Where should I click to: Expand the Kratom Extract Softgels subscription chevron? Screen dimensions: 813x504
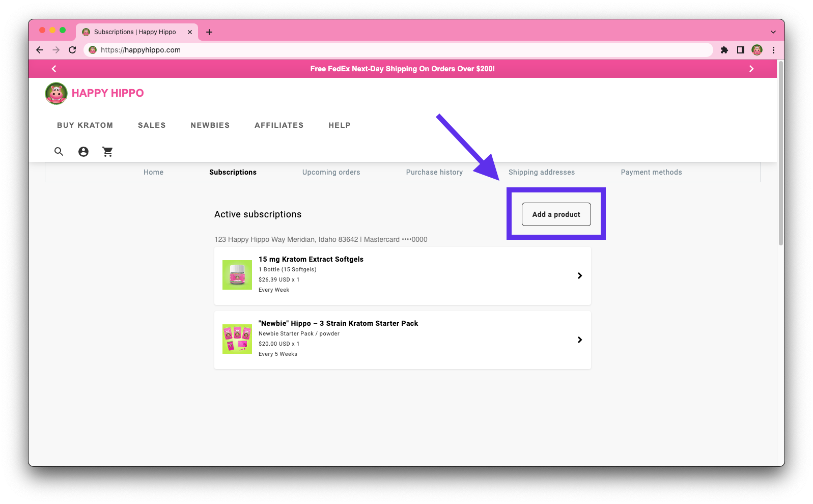(579, 275)
